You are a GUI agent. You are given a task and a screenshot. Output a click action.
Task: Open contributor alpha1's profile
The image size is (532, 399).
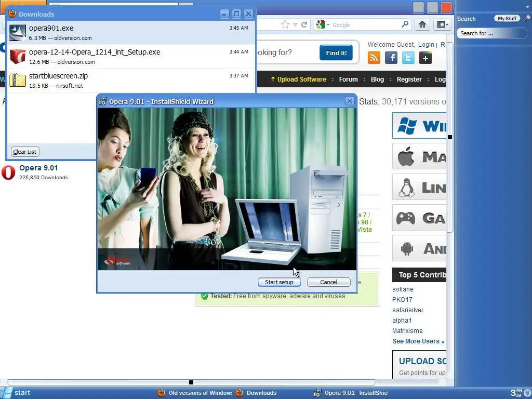[402, 320]
